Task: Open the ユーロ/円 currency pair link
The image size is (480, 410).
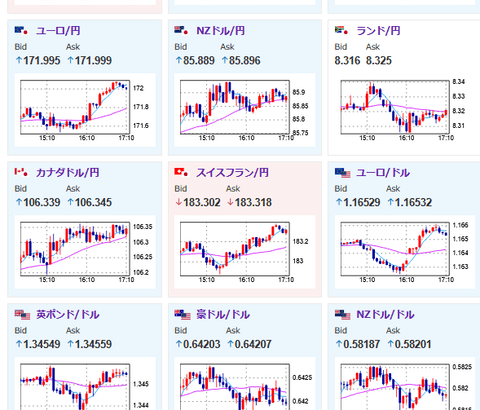Action: (x=58, y=31)
